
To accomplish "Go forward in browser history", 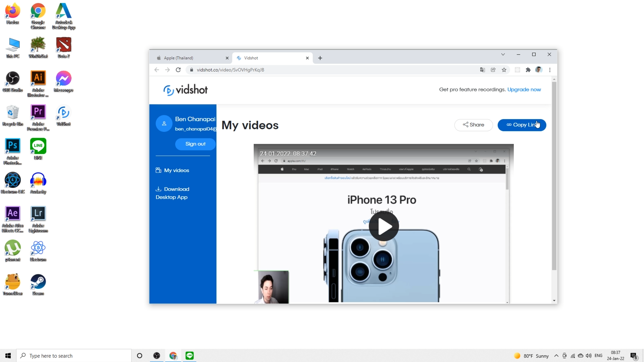I will pos(167,70).
